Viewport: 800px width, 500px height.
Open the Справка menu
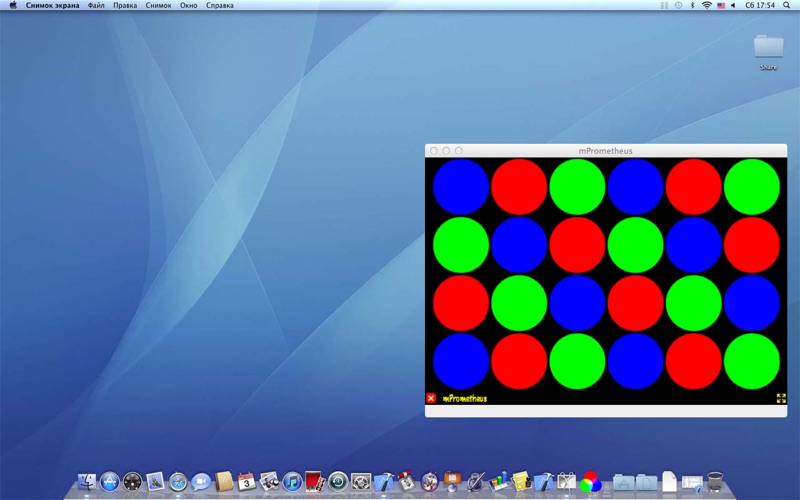[x=220, y=5]
